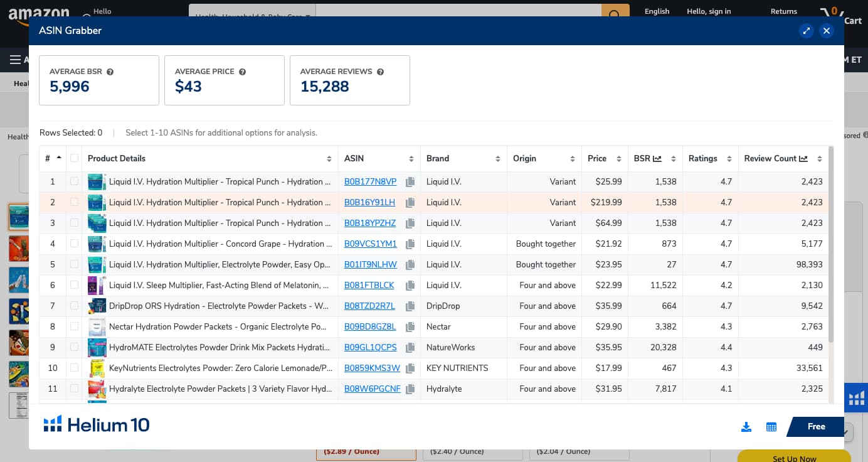Open the Amazon shopping cart
This screenshot has width=868, height=462.
pyautogui.click(x=840, y=16)
